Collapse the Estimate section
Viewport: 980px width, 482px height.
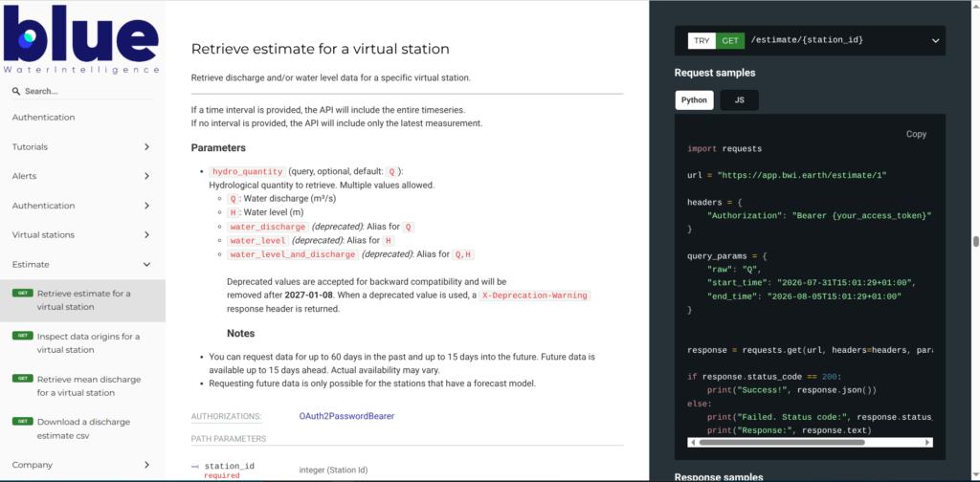[x=82, y=264]
